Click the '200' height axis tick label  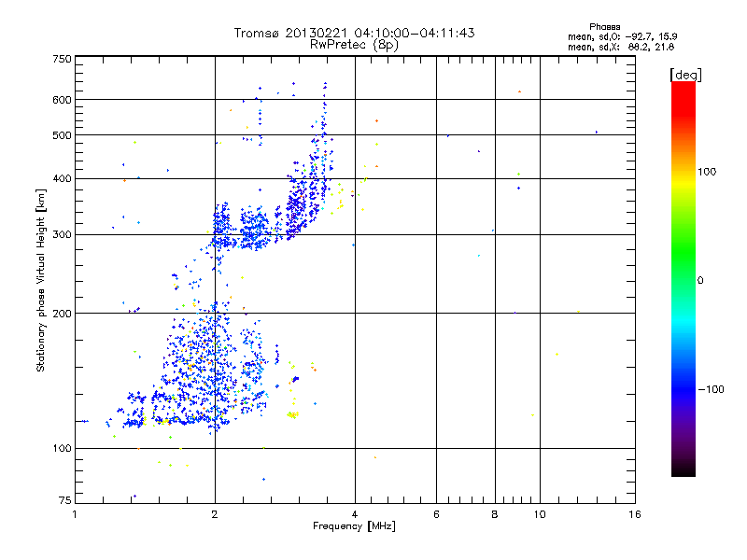pos(62,314)
